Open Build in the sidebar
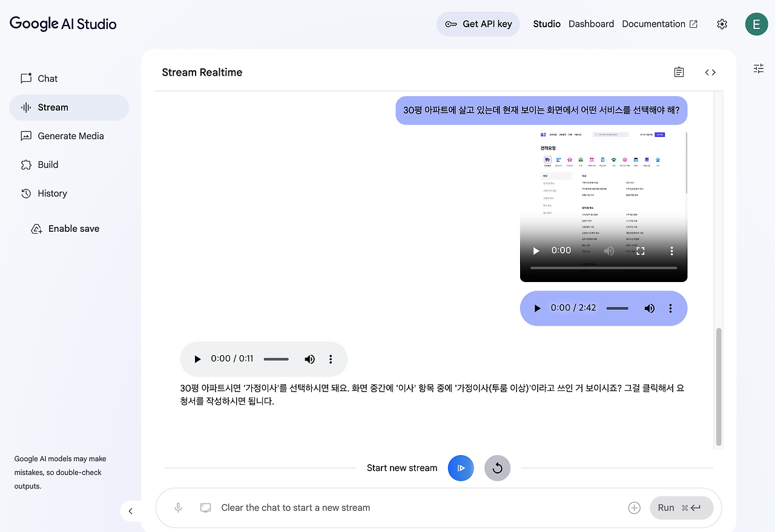The height and width of the screenshot is (532, 775). 69,165
